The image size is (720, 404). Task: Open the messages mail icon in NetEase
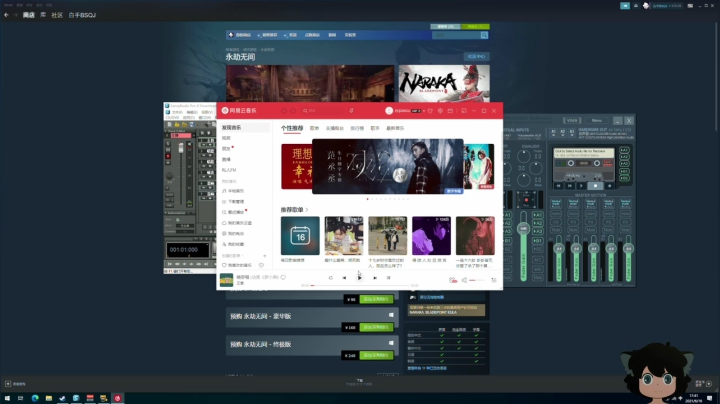[x=450, y=111]
